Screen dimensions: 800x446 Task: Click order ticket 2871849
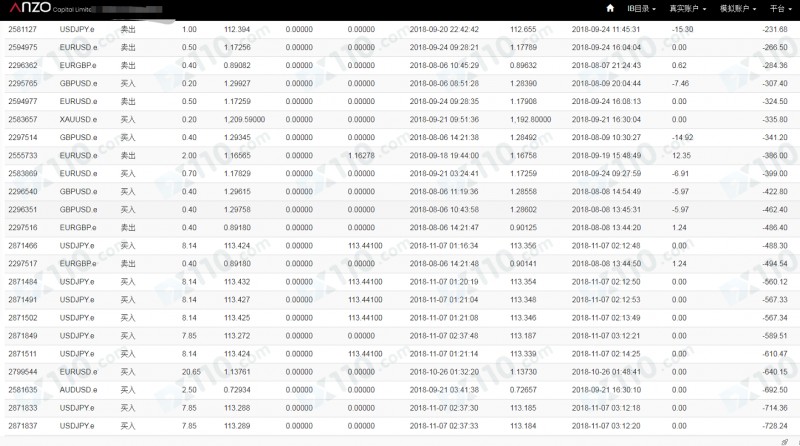23,335
